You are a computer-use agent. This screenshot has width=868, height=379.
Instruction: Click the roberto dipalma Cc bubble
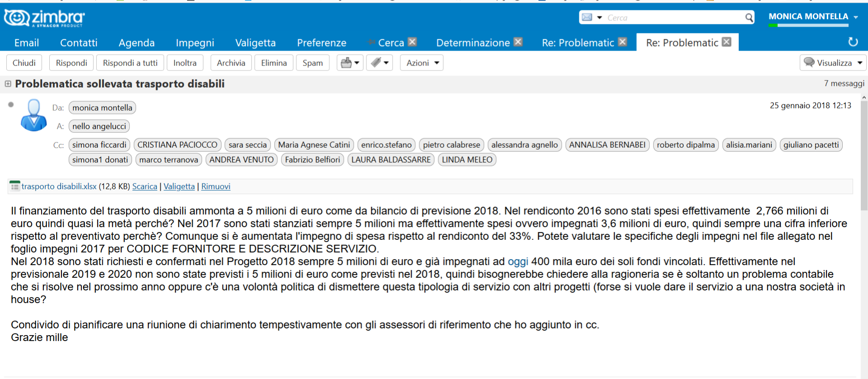click(685, 145)
